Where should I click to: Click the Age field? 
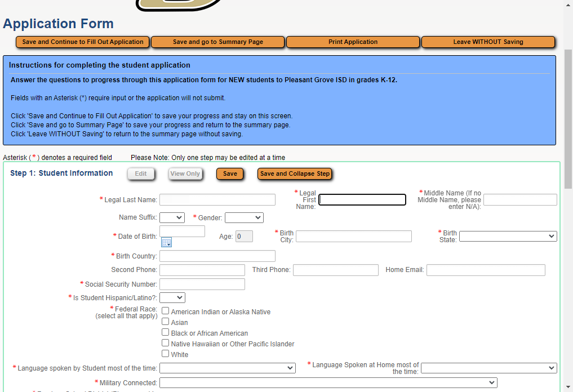[244, 237]
